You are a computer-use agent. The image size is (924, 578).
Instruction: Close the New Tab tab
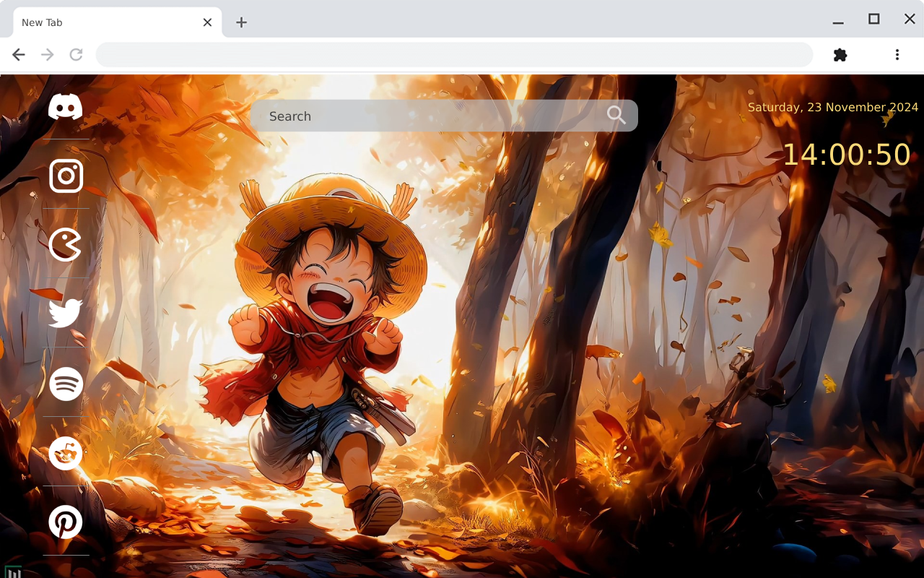207,22
